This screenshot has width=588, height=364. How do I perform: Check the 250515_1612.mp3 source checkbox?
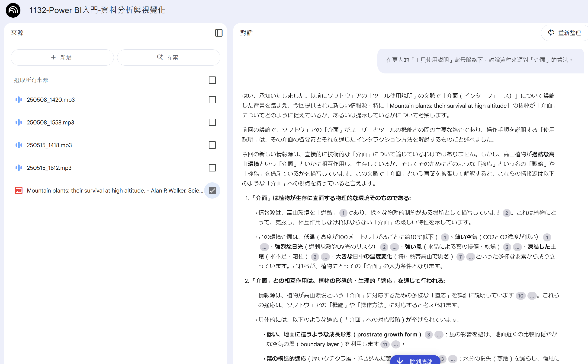point(212,168)
